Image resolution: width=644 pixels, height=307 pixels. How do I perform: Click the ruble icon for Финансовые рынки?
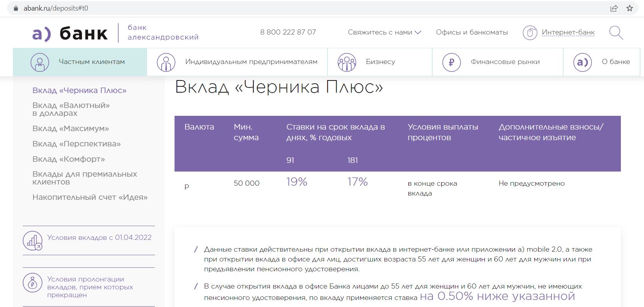451,62
